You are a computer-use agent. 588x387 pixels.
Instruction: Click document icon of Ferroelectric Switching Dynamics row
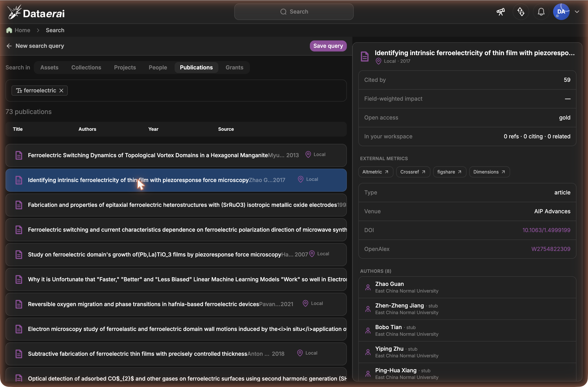pos(19,155)
